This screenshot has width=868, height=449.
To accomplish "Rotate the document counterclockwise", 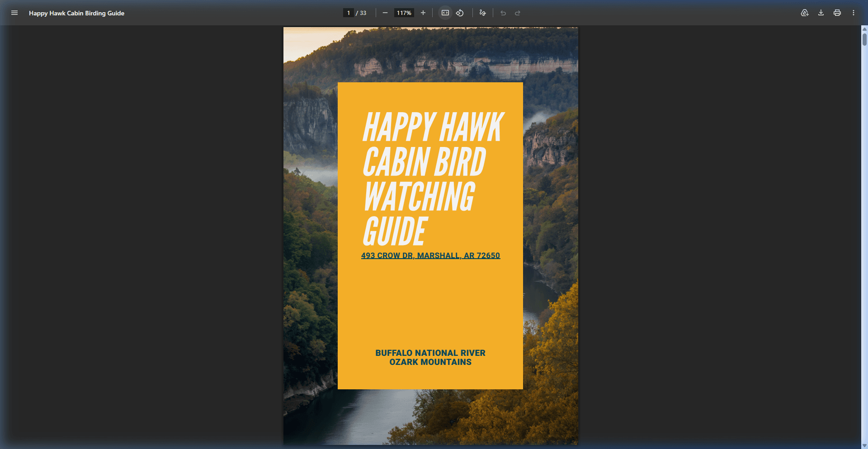I will tap(460, 13).
